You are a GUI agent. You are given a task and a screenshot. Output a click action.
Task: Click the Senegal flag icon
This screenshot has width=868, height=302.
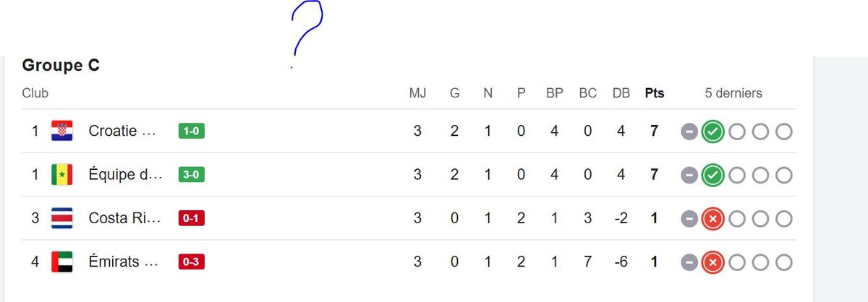(62, 175)
